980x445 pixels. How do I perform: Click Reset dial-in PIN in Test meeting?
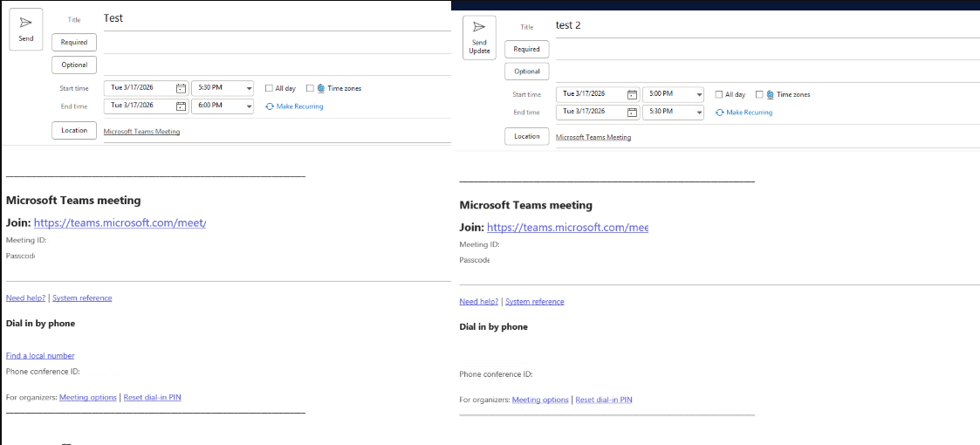(x=153, y=398)
